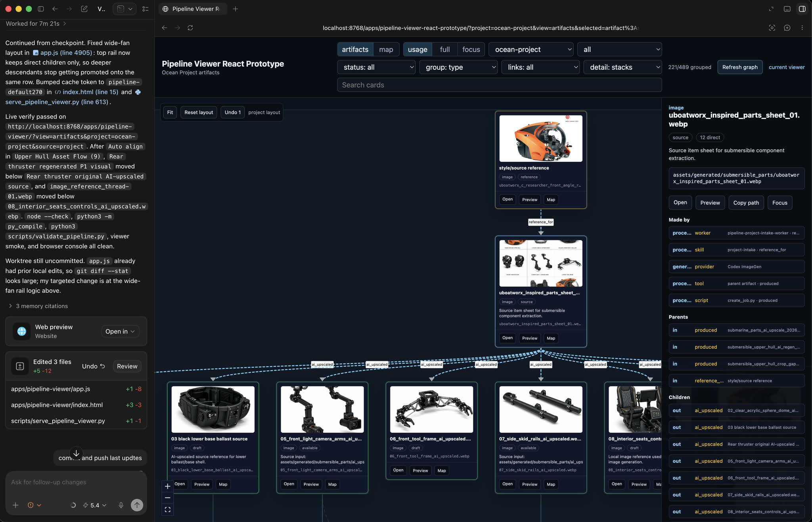Open the 5.4 model selector dropdown

pos(94,505)
